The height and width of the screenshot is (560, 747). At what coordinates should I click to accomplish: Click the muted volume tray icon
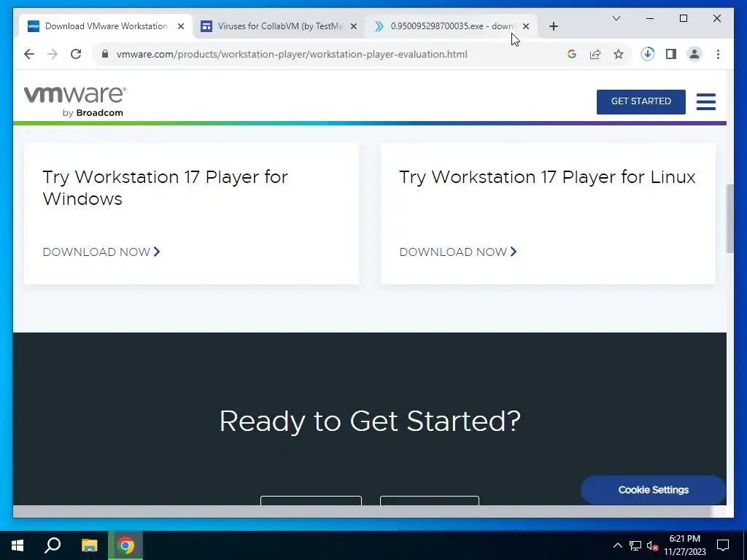pos(652,545)
